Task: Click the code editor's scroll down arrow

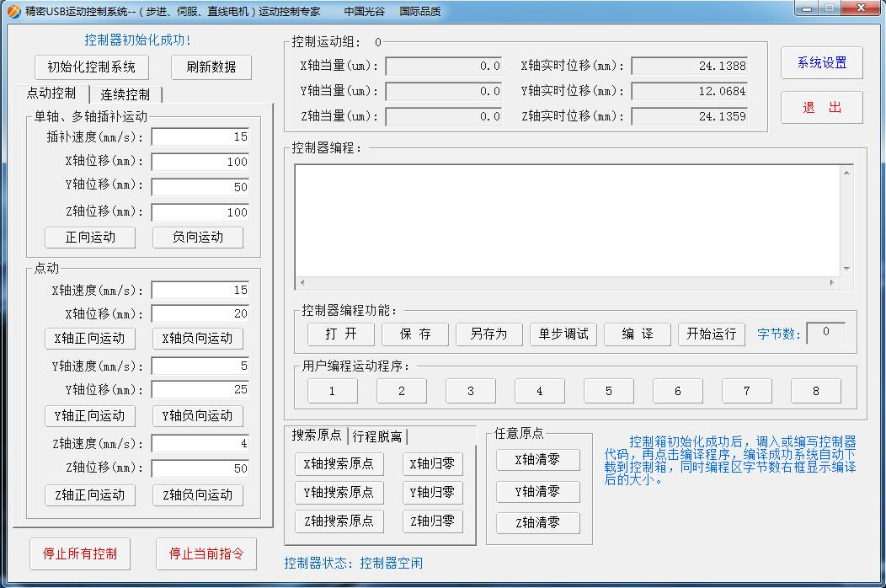Action: [x=846, y=269]
